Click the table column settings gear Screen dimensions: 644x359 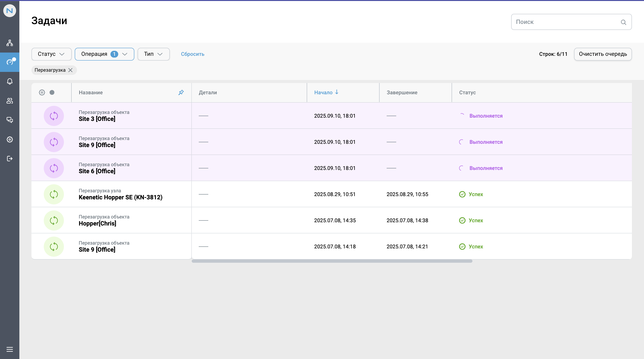(x=42, y=93)
